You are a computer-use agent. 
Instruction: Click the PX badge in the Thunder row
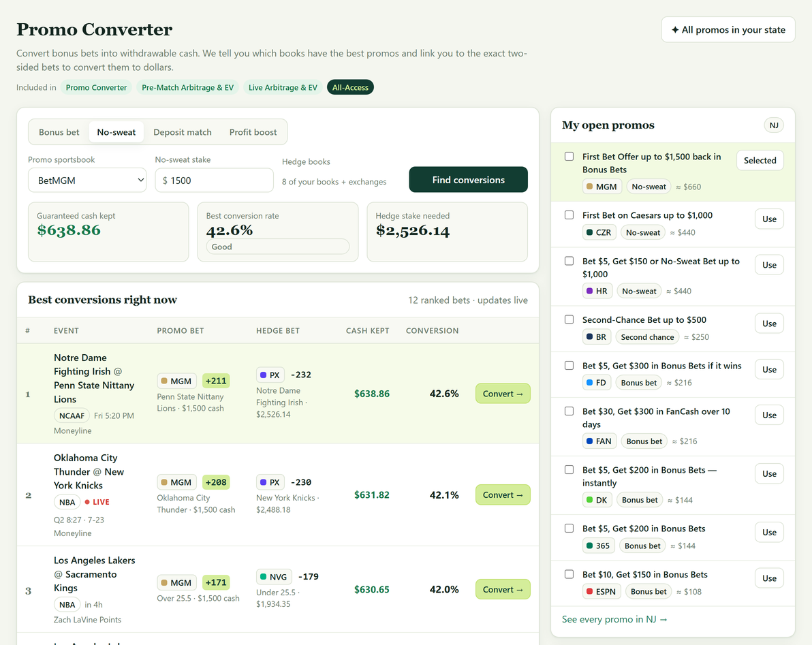tap(270, 482)
